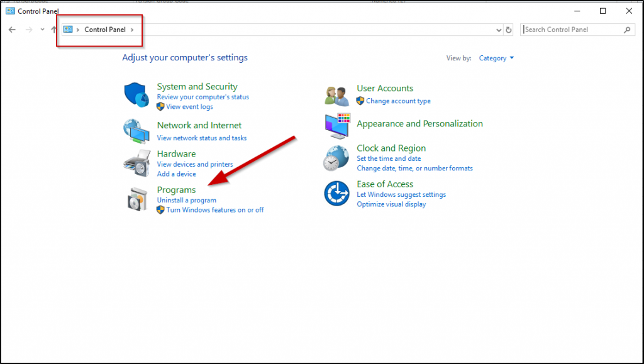Click the Ease of Access icon
The width and height of the screenshot is (644, 364).
(336, 193)
